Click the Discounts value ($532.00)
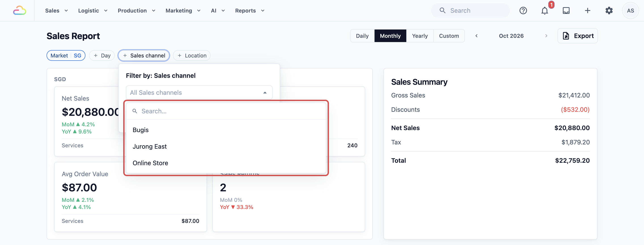Image resolution: width=644 pixels, height=245 pixels. (x=575, y=110)
